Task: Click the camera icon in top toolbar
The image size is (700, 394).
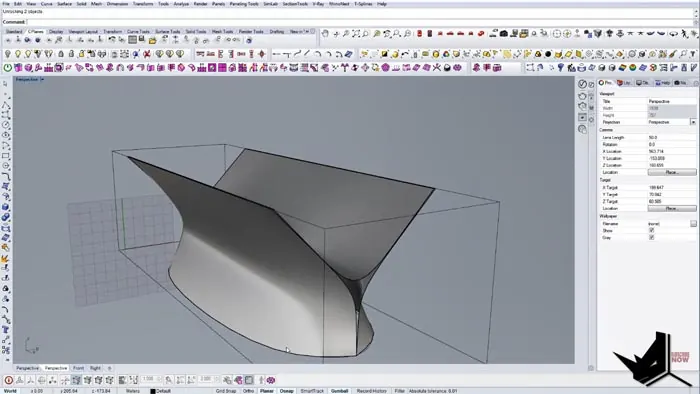Action: 504,33
